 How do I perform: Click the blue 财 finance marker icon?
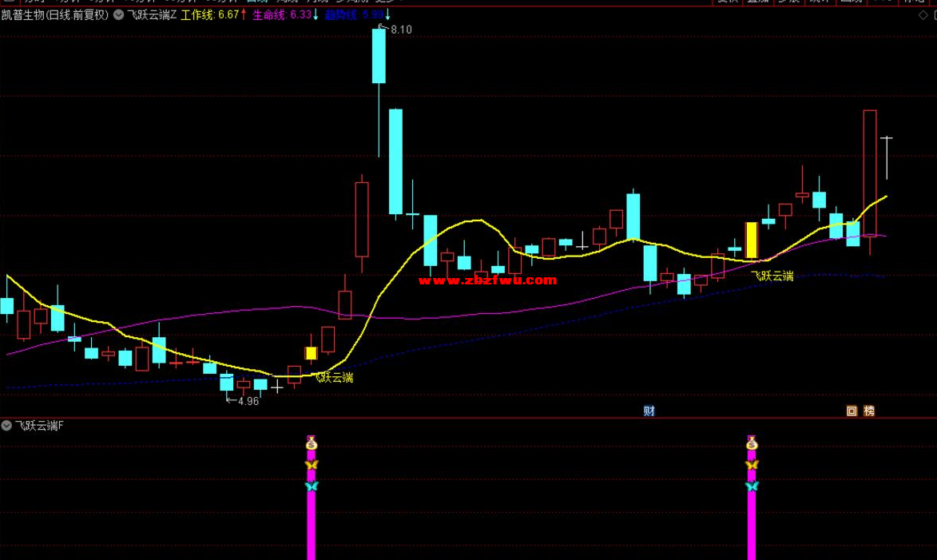(649, 411)
